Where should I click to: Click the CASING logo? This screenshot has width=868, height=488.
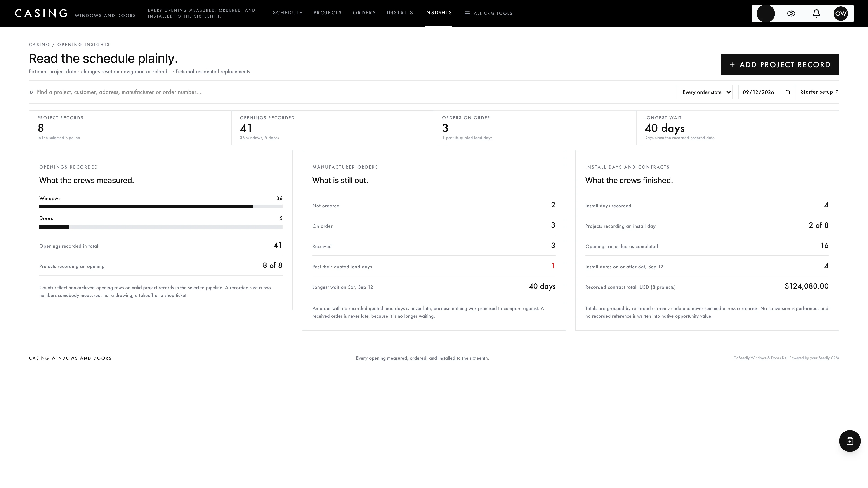pyautogui.click(x=41, y=14)
